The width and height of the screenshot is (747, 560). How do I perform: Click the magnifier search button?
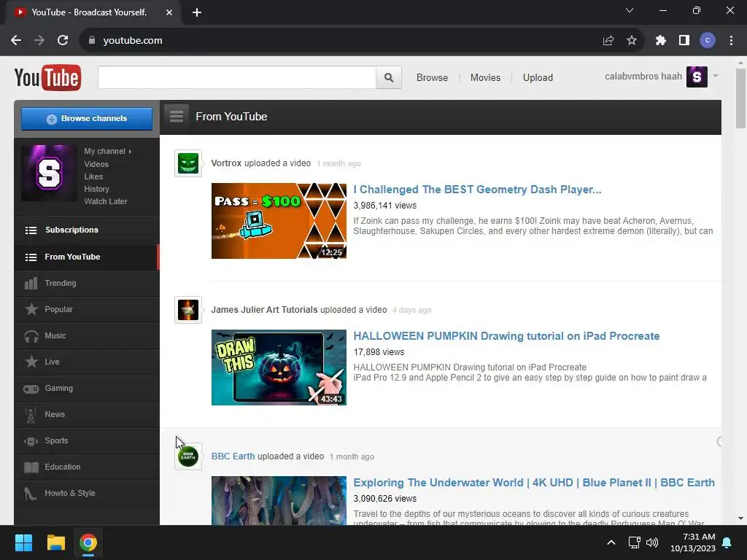coord(389,77)
